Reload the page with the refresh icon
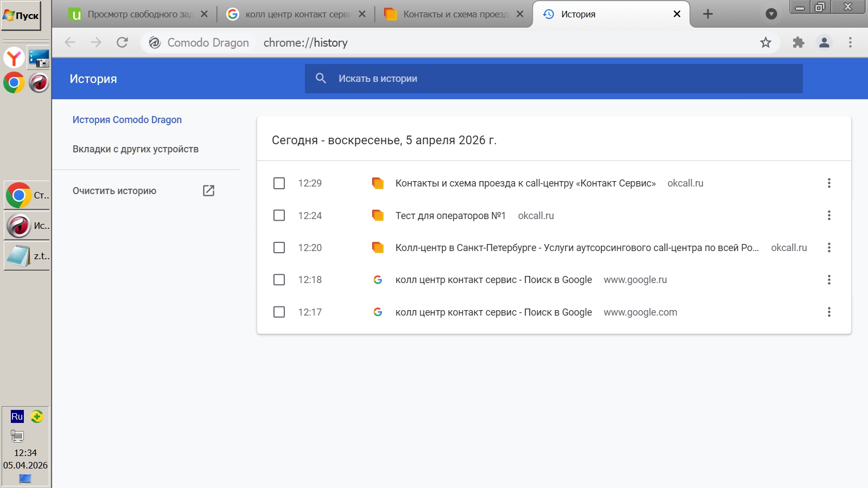The image size is (868, 488). pos(123,42)
